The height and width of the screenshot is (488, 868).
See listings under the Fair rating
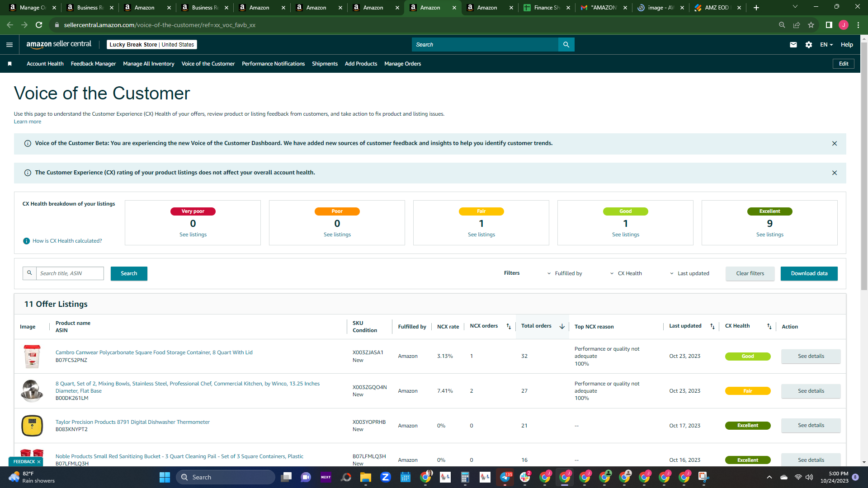(x=481, y=235)
